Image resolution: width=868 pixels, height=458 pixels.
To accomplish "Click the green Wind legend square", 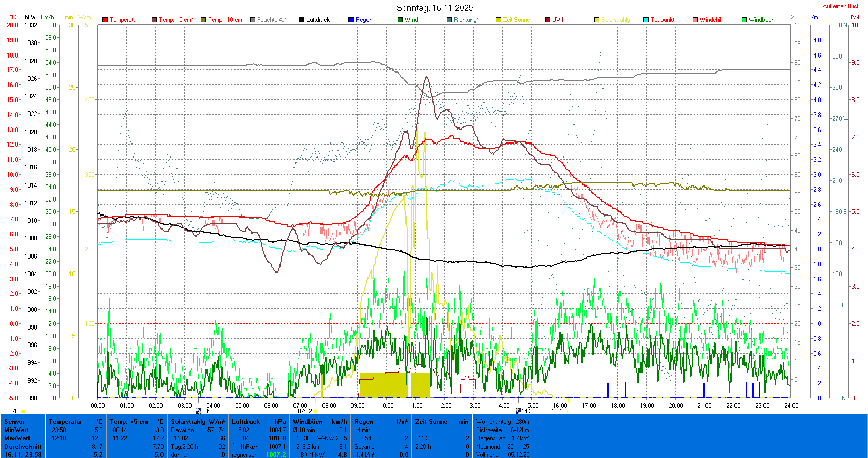I will coord(400,20).
